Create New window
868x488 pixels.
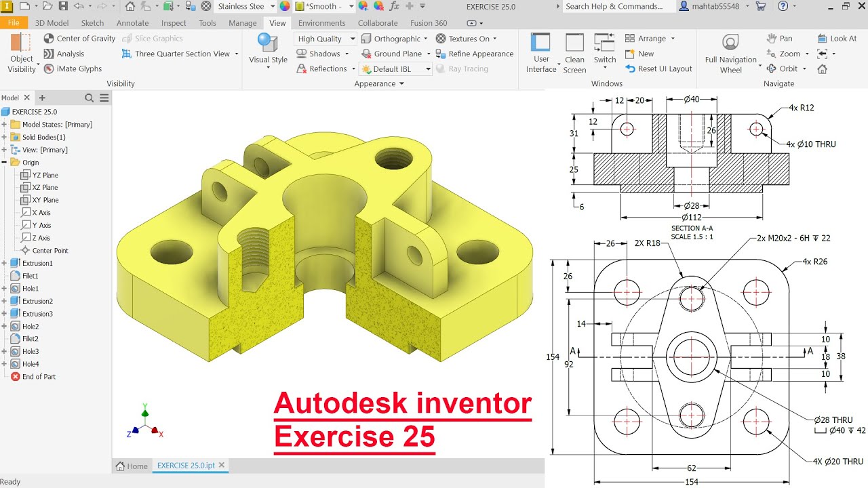click(639, 54)
